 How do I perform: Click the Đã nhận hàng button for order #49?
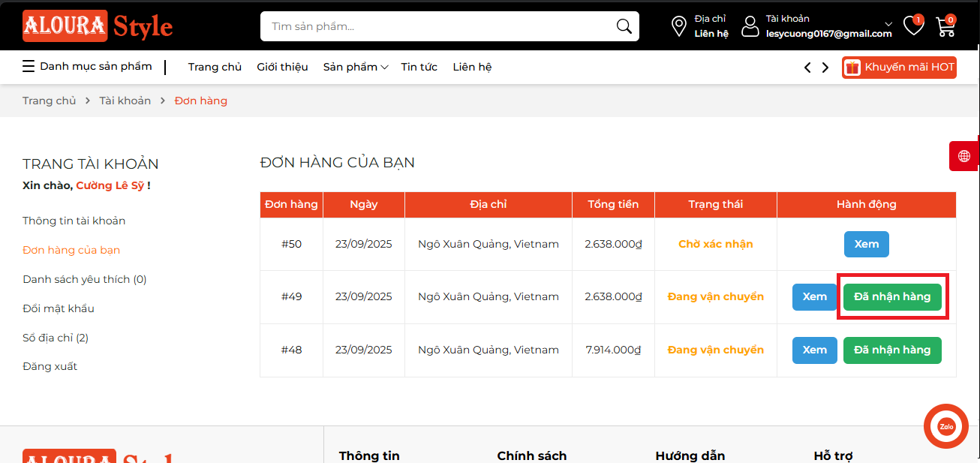(x=892, y=296)
